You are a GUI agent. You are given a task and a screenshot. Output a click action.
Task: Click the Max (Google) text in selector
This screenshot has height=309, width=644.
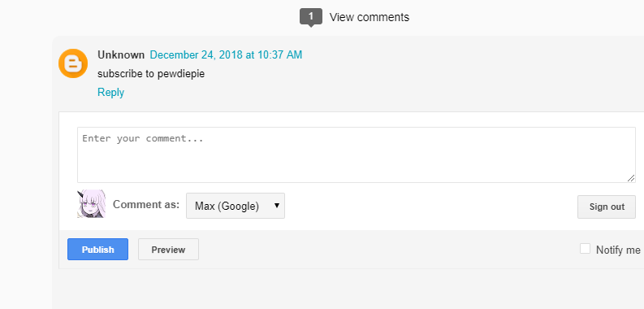coord(227,207)
